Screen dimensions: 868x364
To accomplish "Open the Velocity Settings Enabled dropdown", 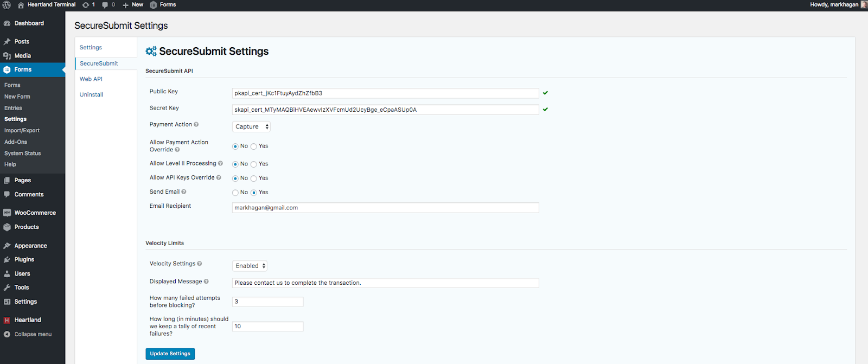I will [250, 266].
